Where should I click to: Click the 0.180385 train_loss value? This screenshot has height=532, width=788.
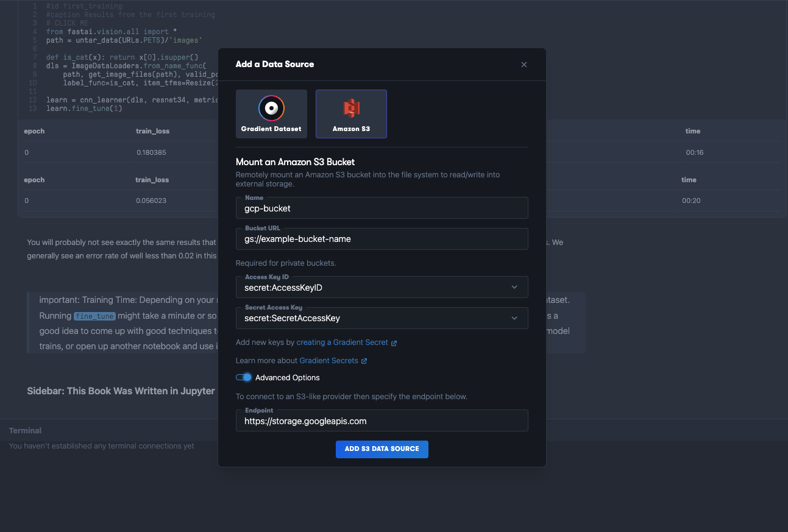pos(151,152)
